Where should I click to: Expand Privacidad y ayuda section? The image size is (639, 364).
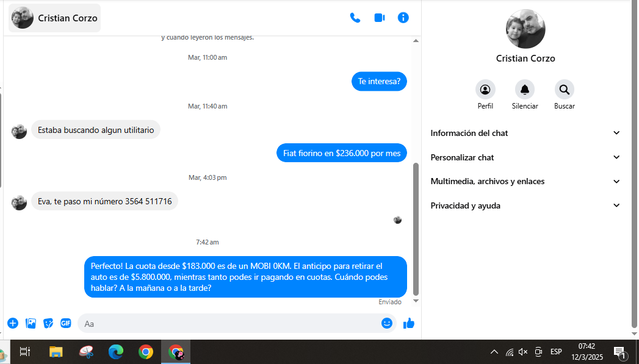(x=525, y=205)
